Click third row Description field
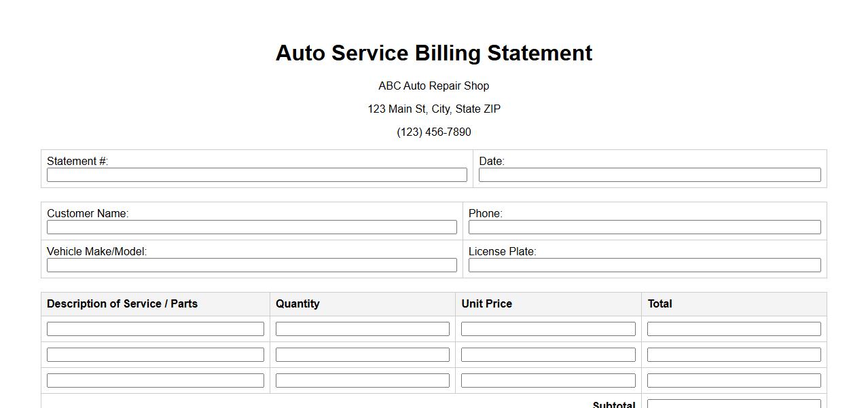 click(155, 381)
